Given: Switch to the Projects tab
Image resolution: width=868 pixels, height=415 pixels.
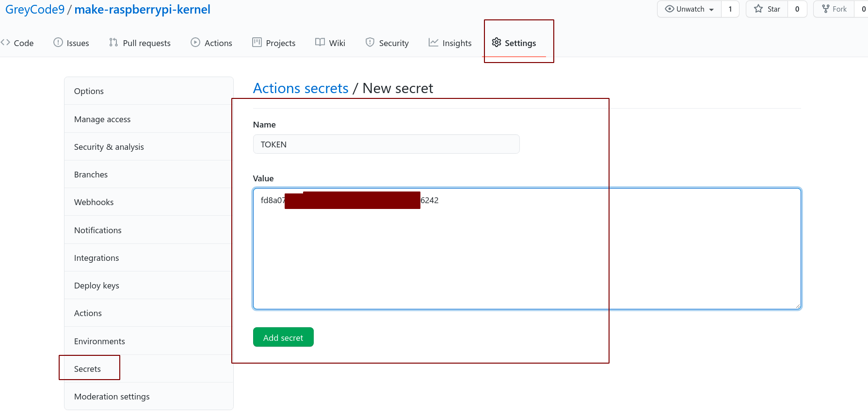Looking at the screenshot, I should [274, 43].
